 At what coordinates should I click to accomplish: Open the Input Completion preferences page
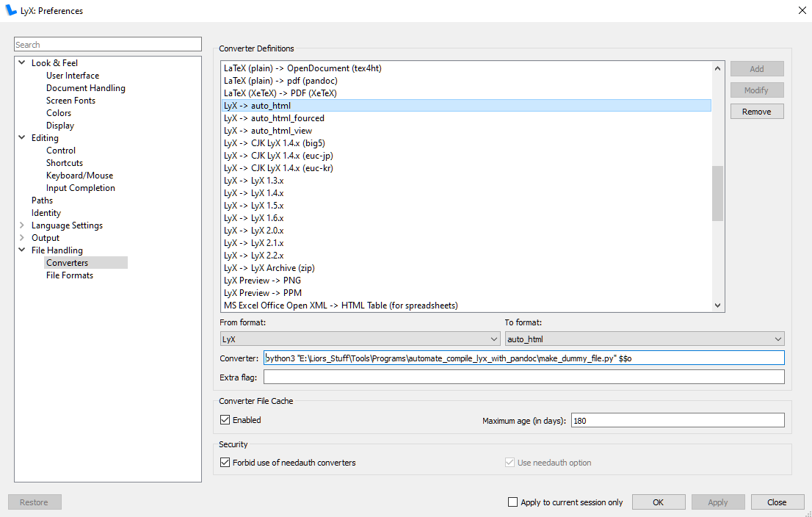tap(80, 187)
